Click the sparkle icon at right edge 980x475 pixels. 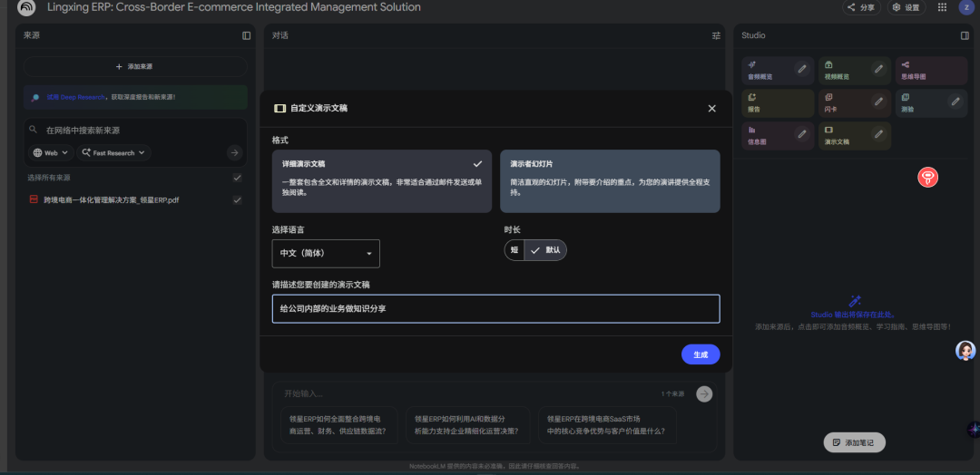pos(973,430)
